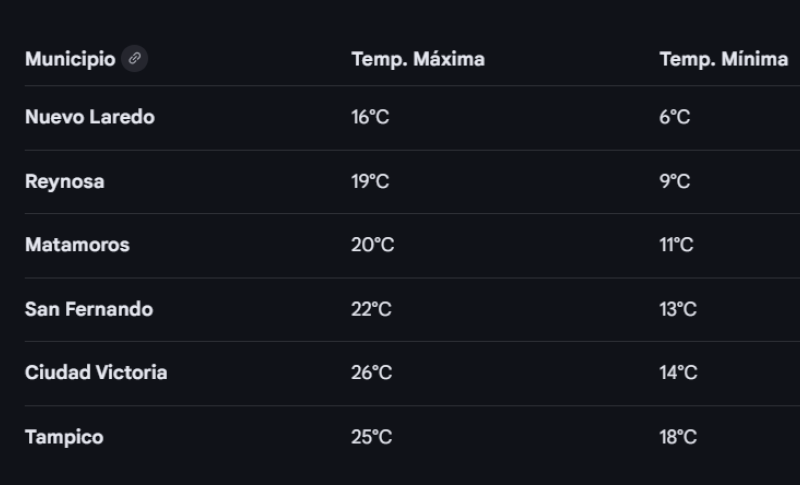This screenshot has height=485, width=800.
Task: Select Reynosa's 9°C minimum temperature
Action: tap(675, 181)
